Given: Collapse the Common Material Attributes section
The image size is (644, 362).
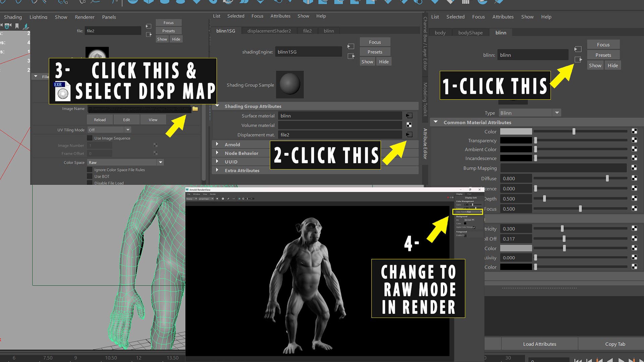Looking at the screenshot, I should (436, 122).
